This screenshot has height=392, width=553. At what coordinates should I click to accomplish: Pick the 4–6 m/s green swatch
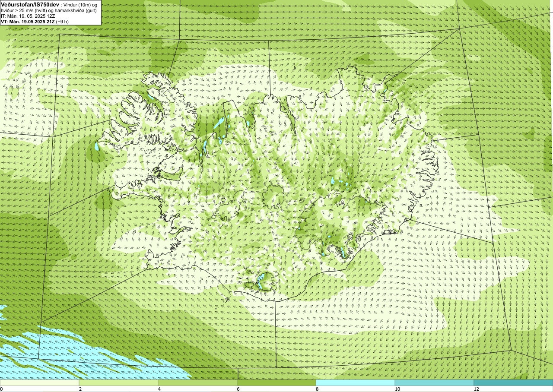click(197, 383)
